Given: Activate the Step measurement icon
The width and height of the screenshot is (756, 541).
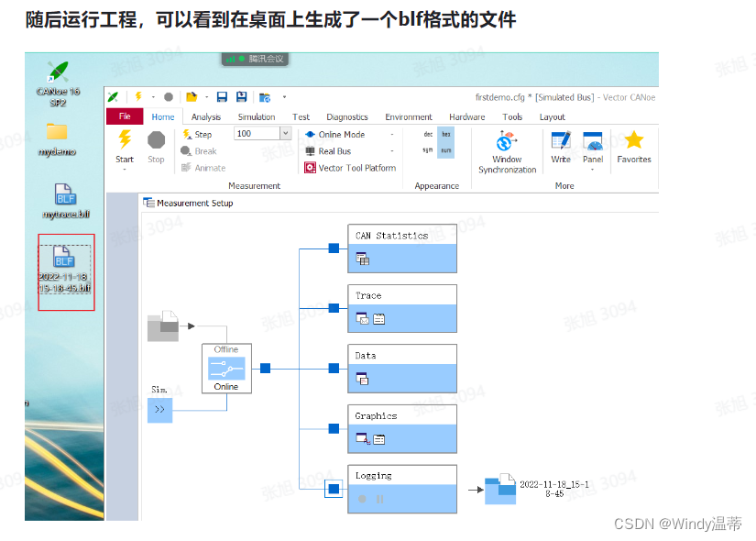Looking at the screenshot, I should tap(186, 134).
